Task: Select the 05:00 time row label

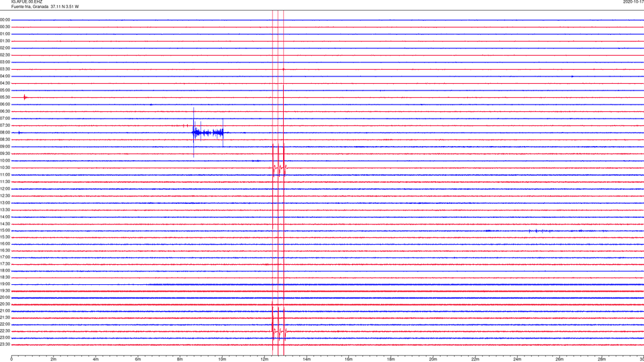Action: pos(5,90)
